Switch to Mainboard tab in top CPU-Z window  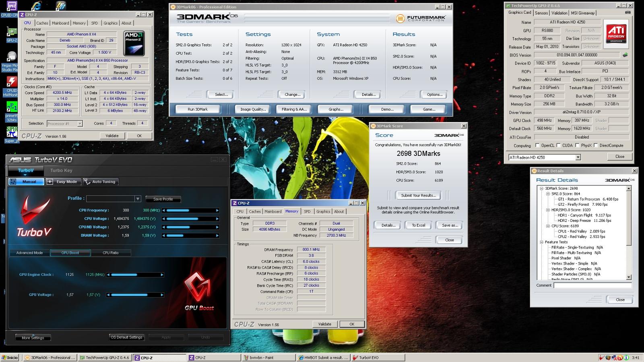[x=60, y=23]
